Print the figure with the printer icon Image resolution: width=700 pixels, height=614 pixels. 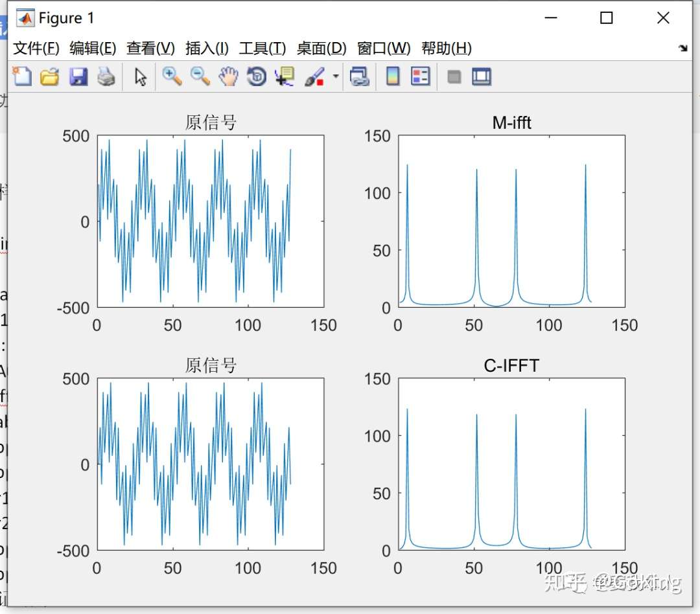(106, 76)
